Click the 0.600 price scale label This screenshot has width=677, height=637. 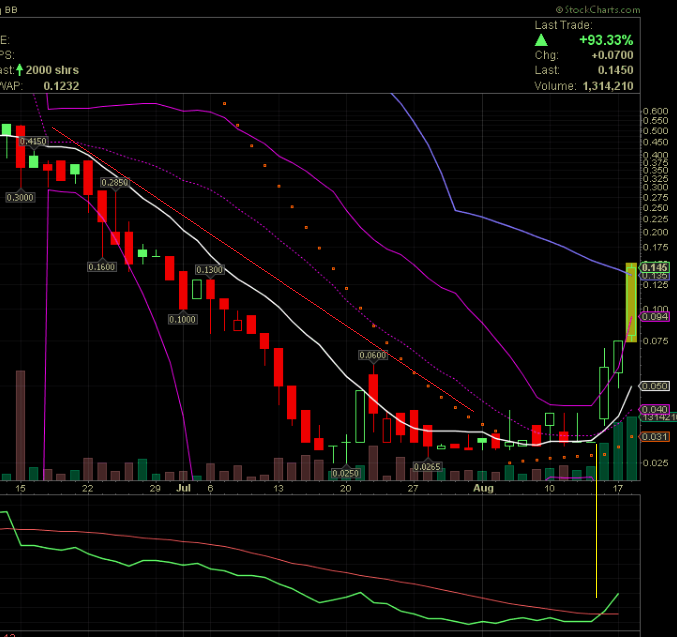[655, 111]
